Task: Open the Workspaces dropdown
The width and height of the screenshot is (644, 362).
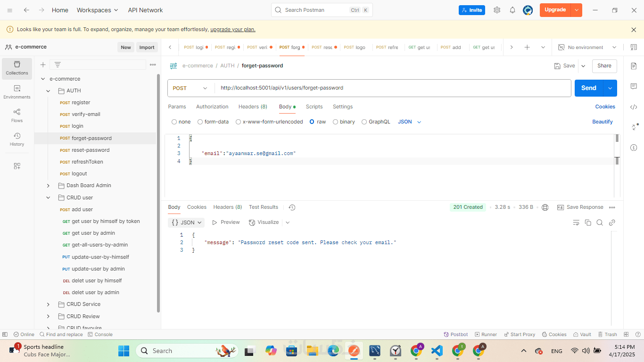Action: [x=98, y=10]
